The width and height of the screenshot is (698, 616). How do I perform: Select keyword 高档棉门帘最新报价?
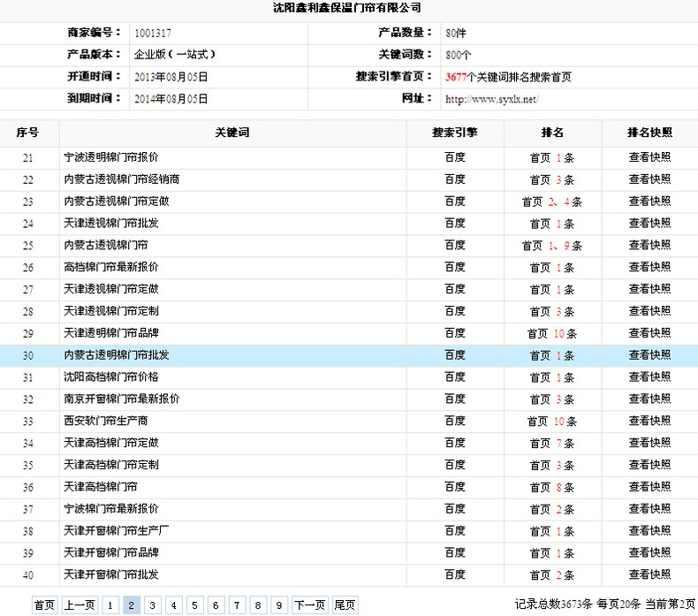111,267
